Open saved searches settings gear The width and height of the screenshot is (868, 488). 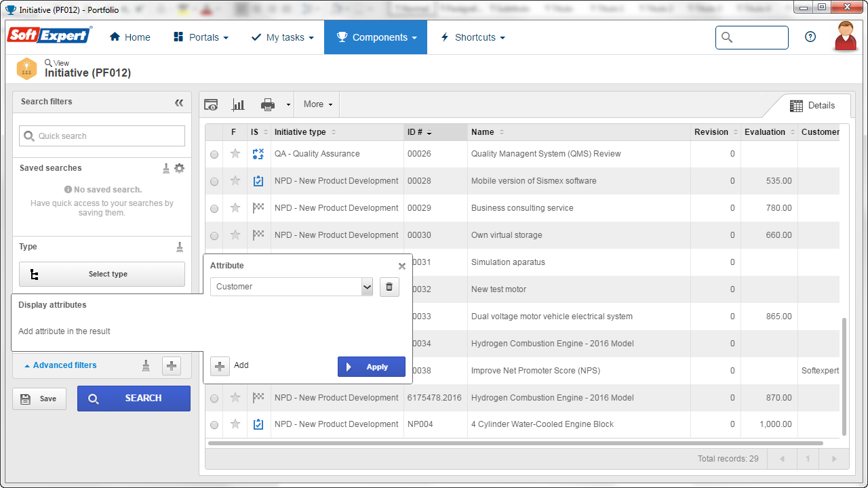click(x=179, y=168)
